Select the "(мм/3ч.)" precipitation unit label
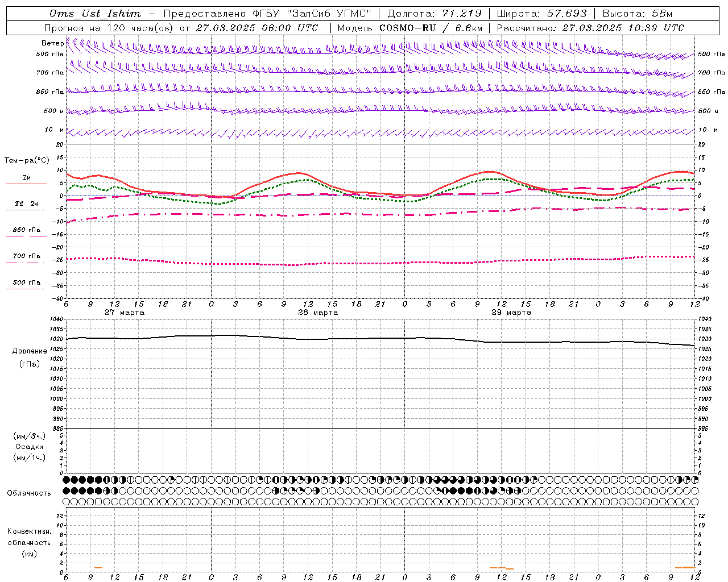The height and width of the screenshot is (582, 728). coord(30,436)
